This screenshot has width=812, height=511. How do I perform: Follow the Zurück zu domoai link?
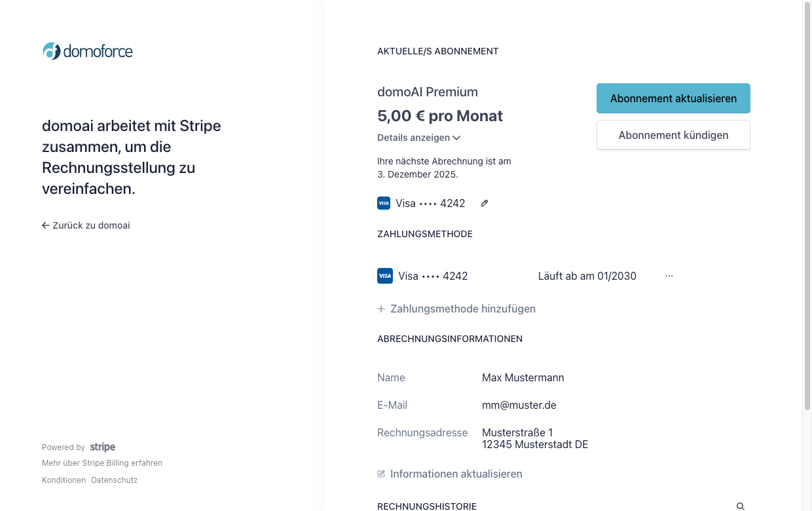coord(91,225)
